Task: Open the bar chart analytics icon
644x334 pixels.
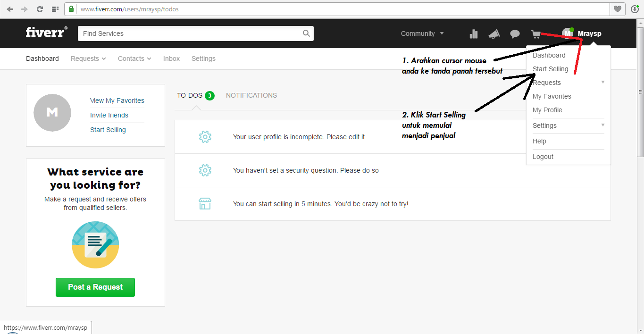Action: point(474,34)
